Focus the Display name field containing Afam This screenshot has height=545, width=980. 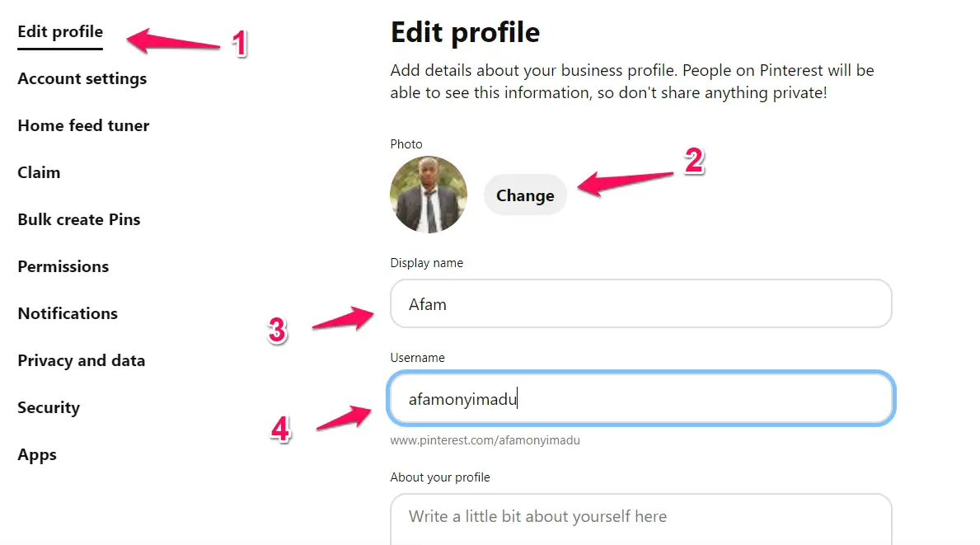(640, 303)
